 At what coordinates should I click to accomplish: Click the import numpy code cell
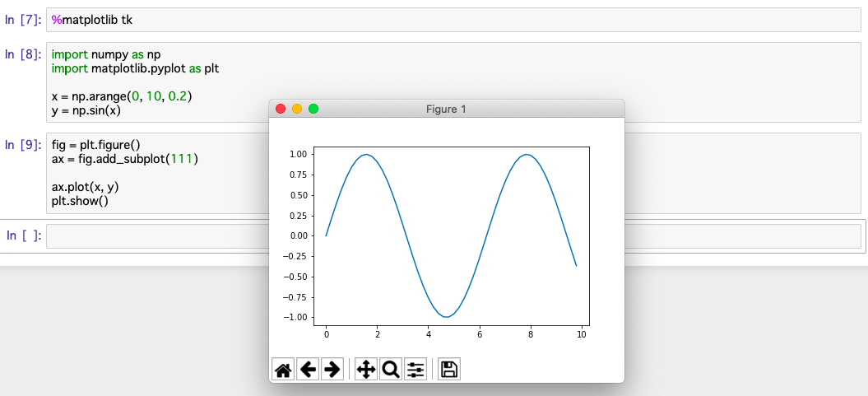click(453, 82)
